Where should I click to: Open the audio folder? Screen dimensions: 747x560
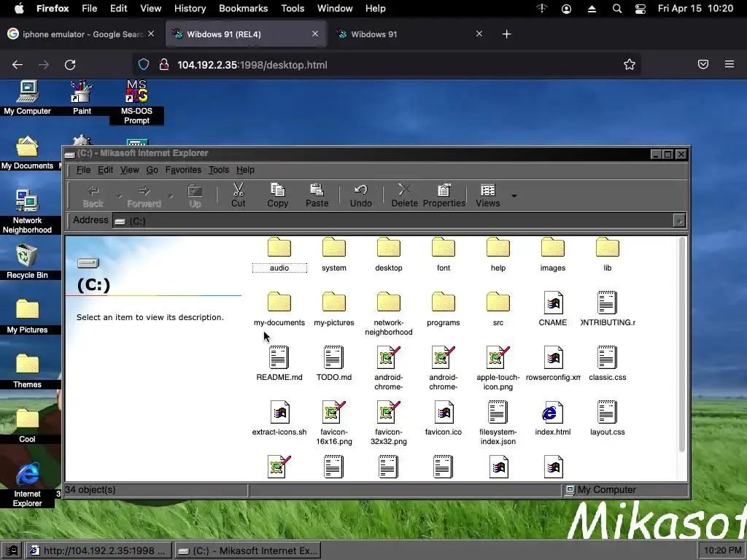tap(279, 254)
